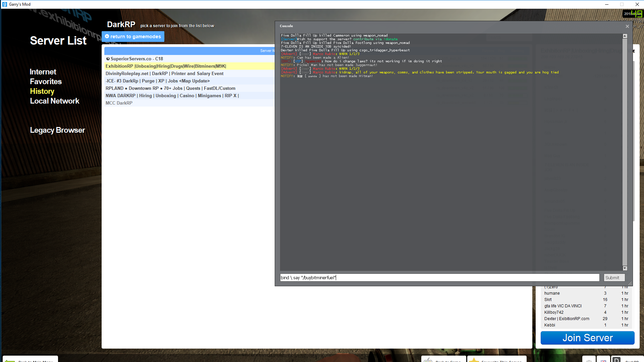This screenshot has width=644, height=362.
Task: Click the arrow icon on return to gamemodes
Action: pyautogui.click(x=107, y=36)
